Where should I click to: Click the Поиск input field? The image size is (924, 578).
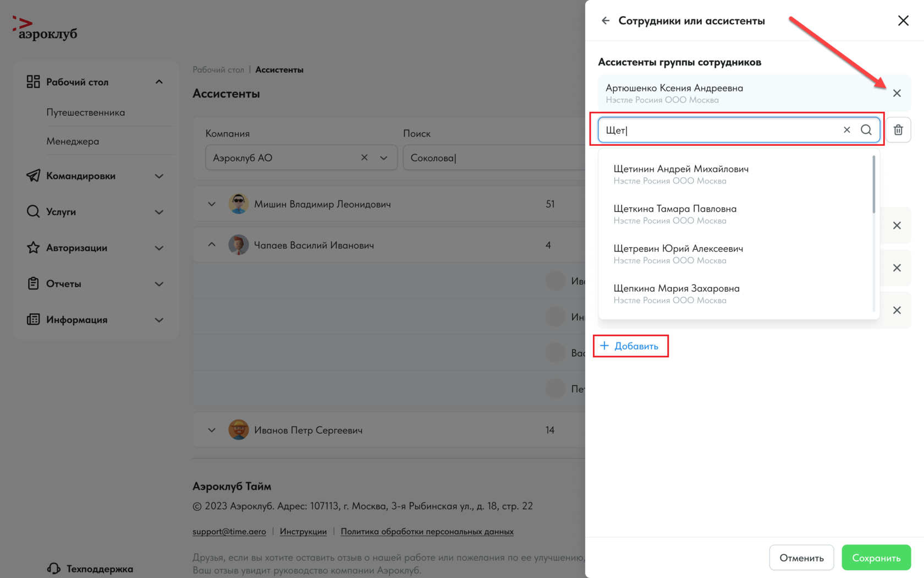click(x=493, y=158)
